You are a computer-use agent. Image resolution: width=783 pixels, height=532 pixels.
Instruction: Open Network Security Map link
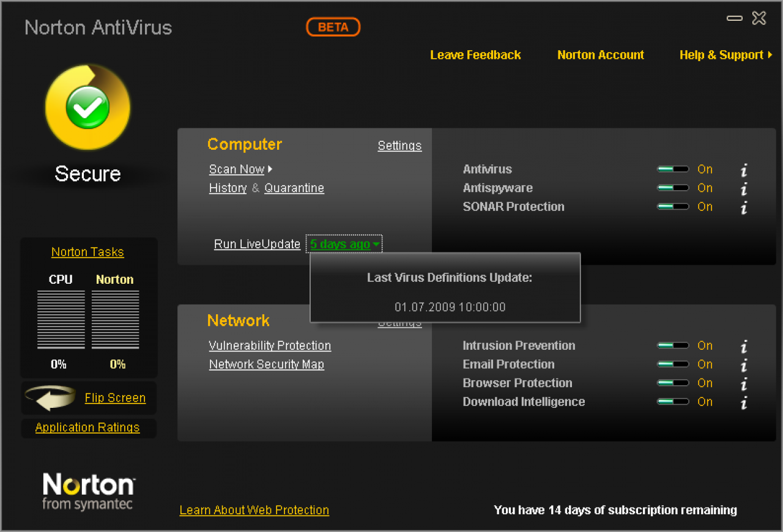[x=267, y=364]
